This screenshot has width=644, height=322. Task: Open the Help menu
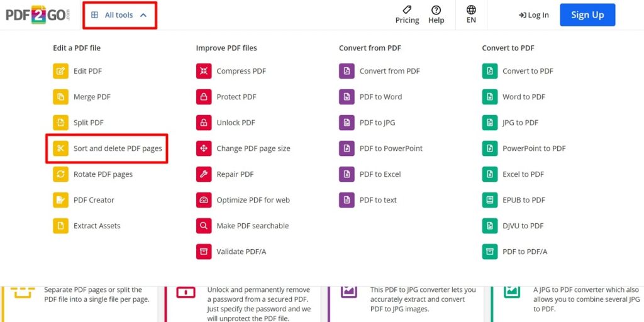pyautogui.click(x=436, y=15)
